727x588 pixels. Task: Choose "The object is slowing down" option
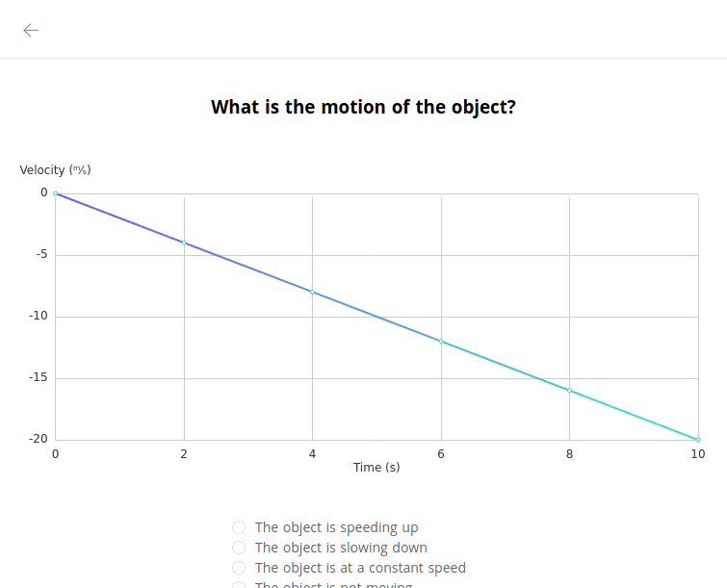[x=239, y=548]
